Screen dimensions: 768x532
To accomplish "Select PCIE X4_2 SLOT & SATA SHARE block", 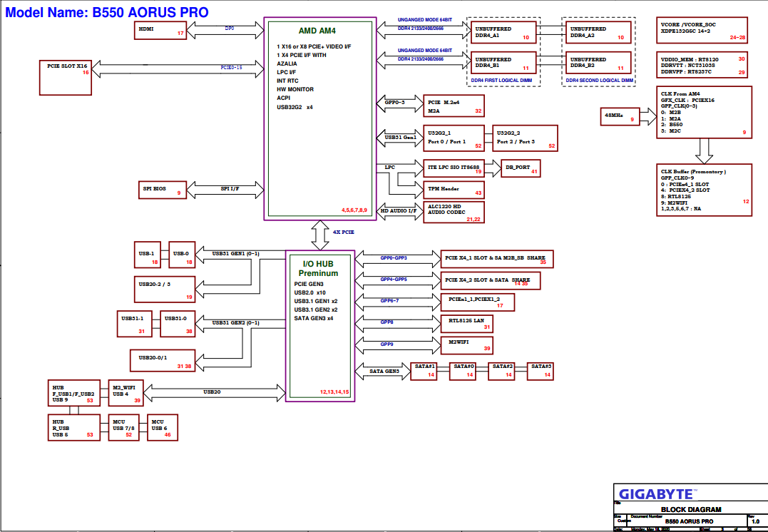I will (x=491, y=281).
